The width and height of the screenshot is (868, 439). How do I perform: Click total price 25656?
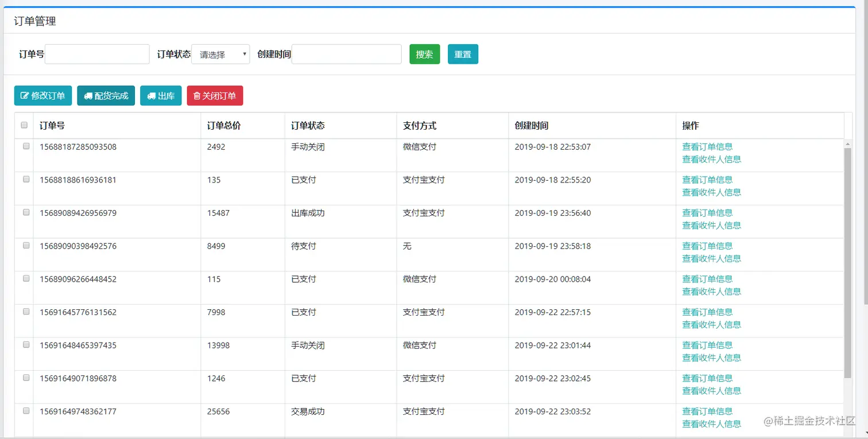pyautogui.click(x=218, y=411)
